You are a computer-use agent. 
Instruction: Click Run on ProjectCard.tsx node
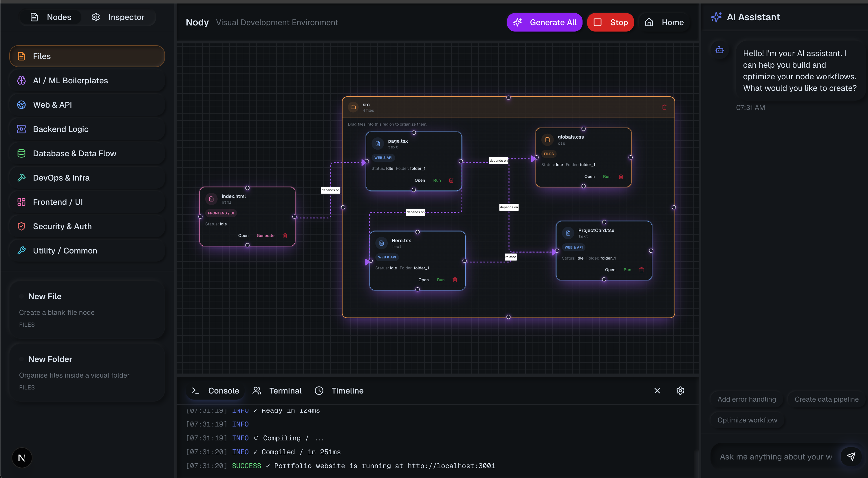click(x=627, y=269)
